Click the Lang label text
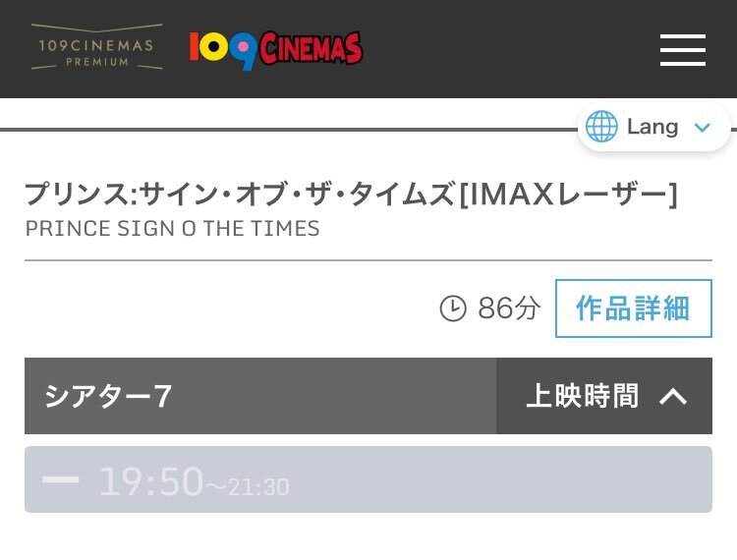This screenshot has height=560, width=737. pyautogui.click(x=652, y=127)
